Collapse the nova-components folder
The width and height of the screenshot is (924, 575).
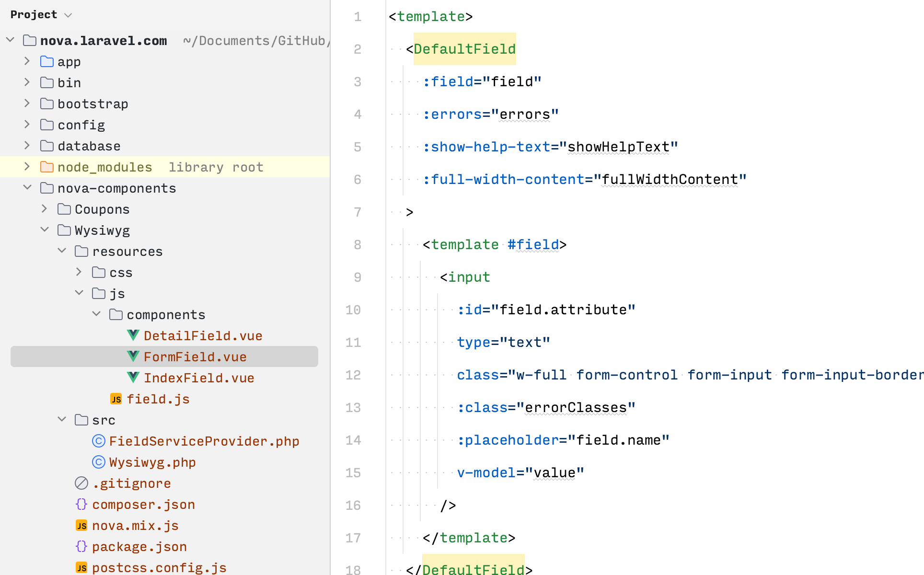pos(27,187)
